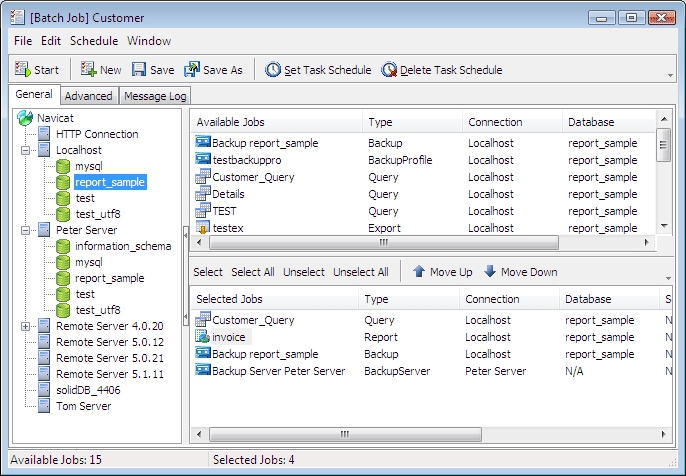Select test_utf8 under Peter Server
This screenshot has width=686, height=476.
coord(98,310)
